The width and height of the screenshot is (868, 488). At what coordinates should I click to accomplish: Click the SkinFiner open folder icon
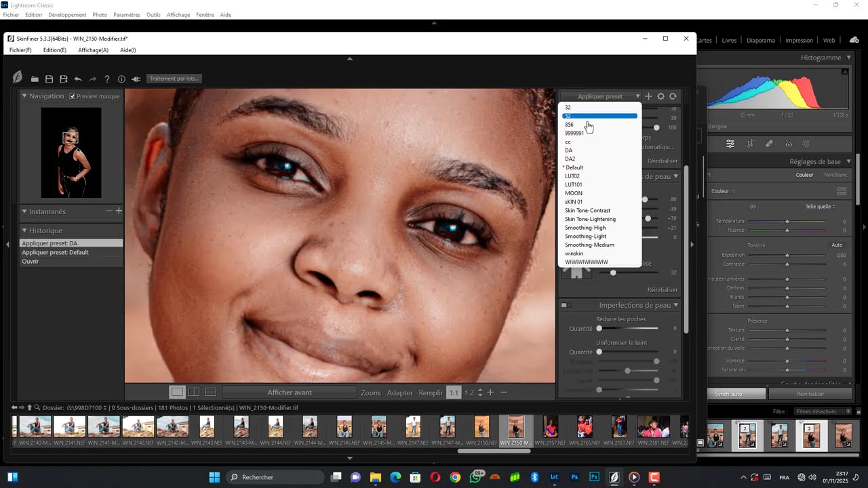(35, 79)
